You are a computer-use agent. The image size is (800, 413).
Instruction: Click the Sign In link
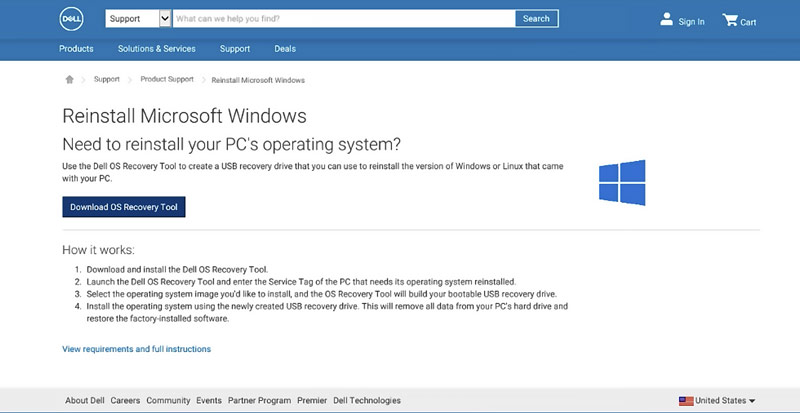point(691,22)
